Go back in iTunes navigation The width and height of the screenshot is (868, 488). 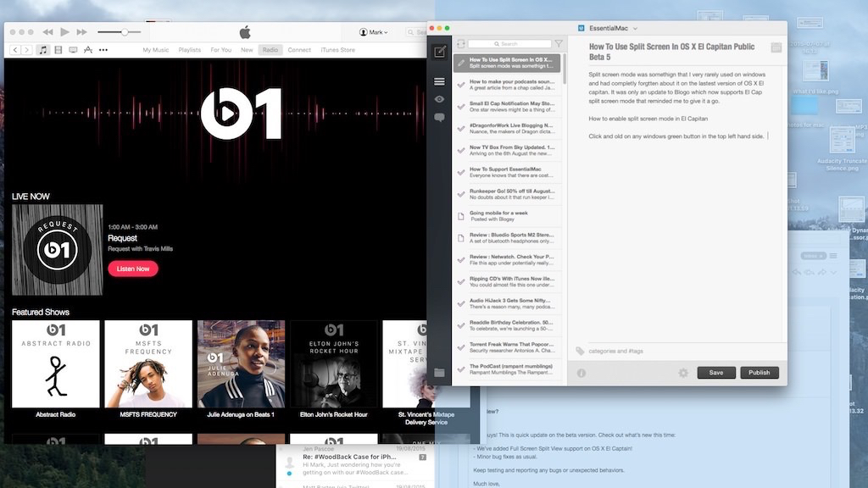(x=15, y=50)
